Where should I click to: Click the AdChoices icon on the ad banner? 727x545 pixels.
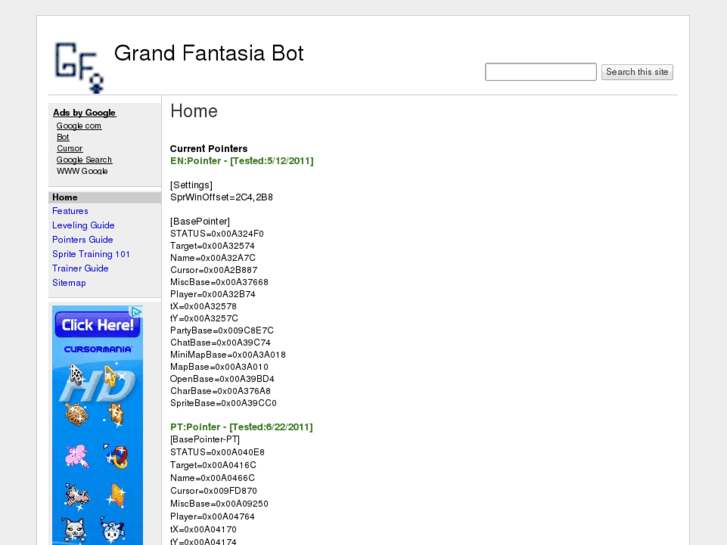click(x=136, y=312)
